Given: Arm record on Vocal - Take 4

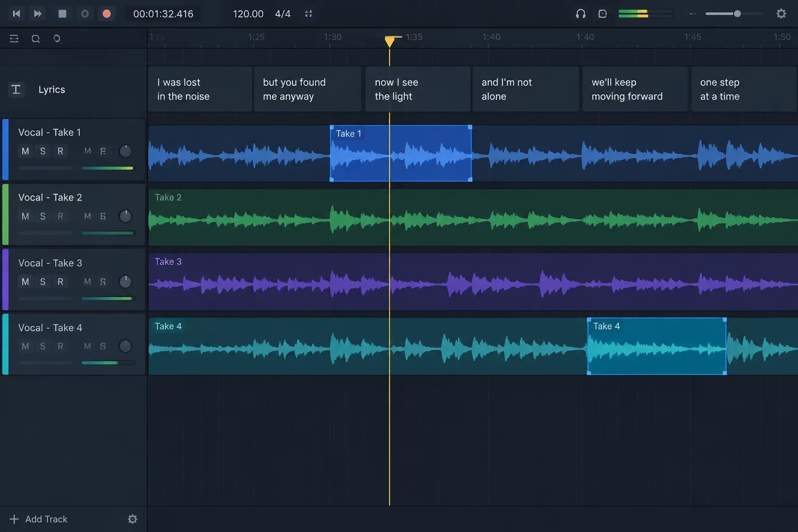Looking at the screenshot, I should [x=60, y=346].
